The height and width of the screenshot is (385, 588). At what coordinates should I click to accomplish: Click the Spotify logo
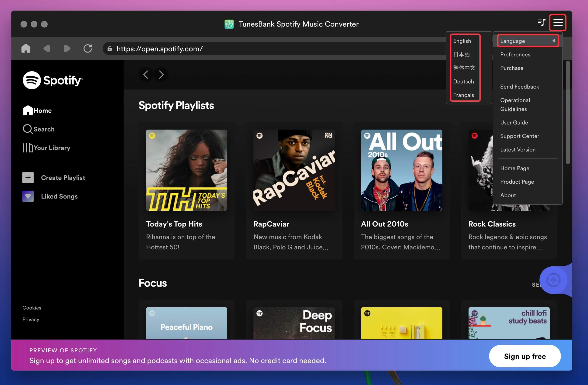coord(53,80)
